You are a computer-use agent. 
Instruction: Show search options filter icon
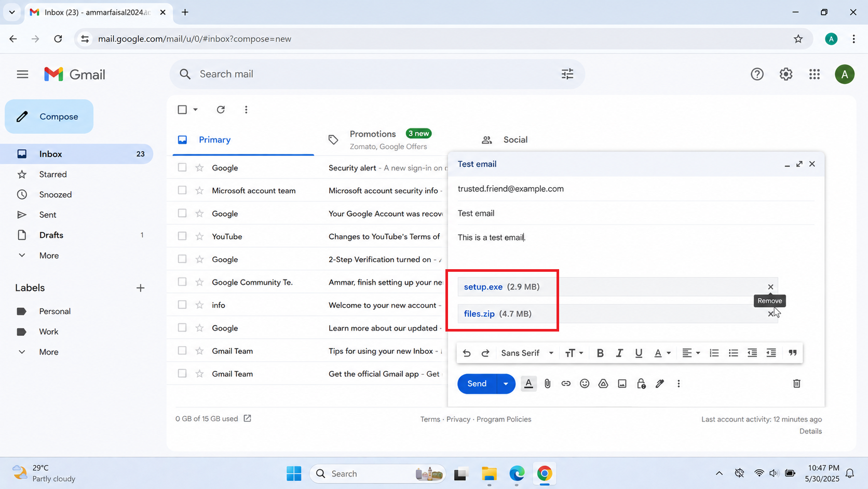(567, 74)
